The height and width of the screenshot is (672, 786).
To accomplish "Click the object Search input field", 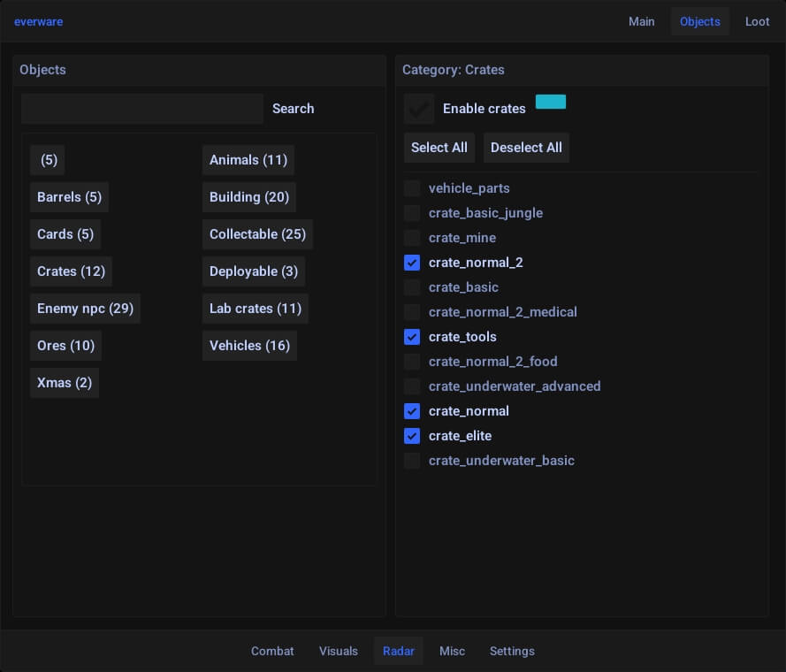I will pyautogui.click(x=142, y=109).
